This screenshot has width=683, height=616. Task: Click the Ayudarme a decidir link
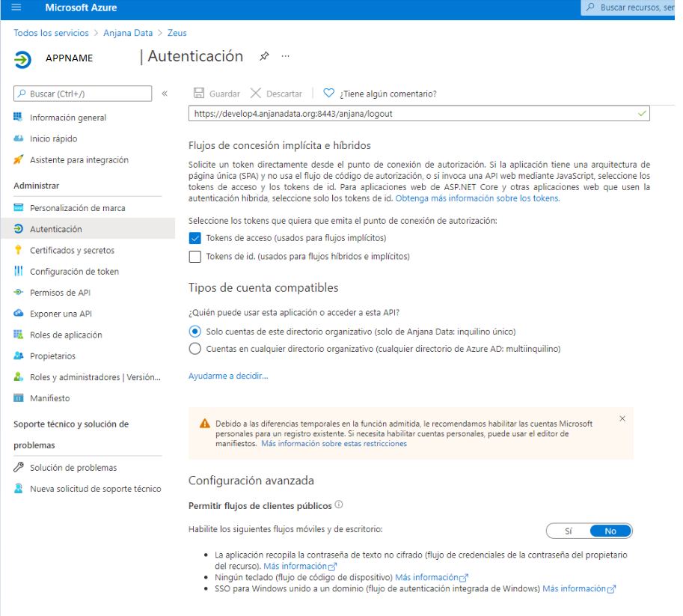[228, 376]
